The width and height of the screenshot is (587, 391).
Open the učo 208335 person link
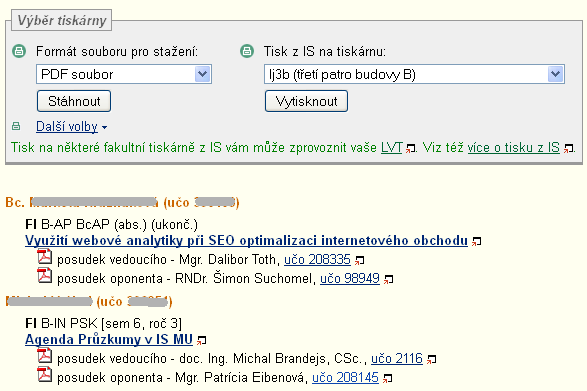[x=317, y=260]
